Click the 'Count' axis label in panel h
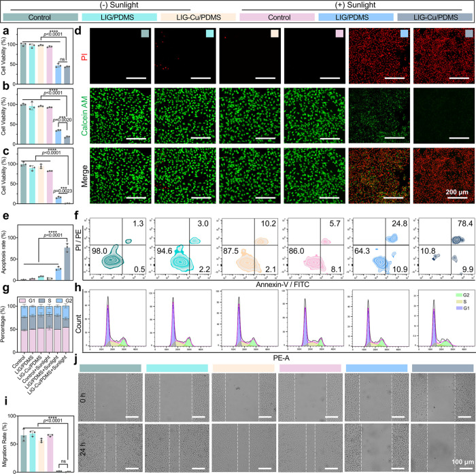 79,324
